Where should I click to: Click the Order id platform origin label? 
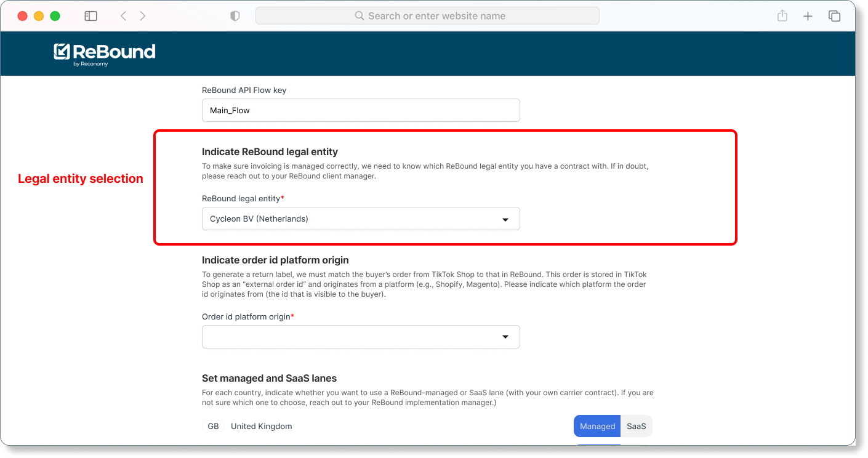(x=248, y=316)
